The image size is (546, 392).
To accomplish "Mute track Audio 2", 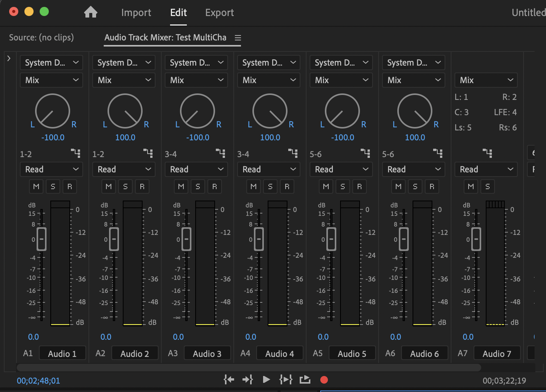I will pos(109,186).
